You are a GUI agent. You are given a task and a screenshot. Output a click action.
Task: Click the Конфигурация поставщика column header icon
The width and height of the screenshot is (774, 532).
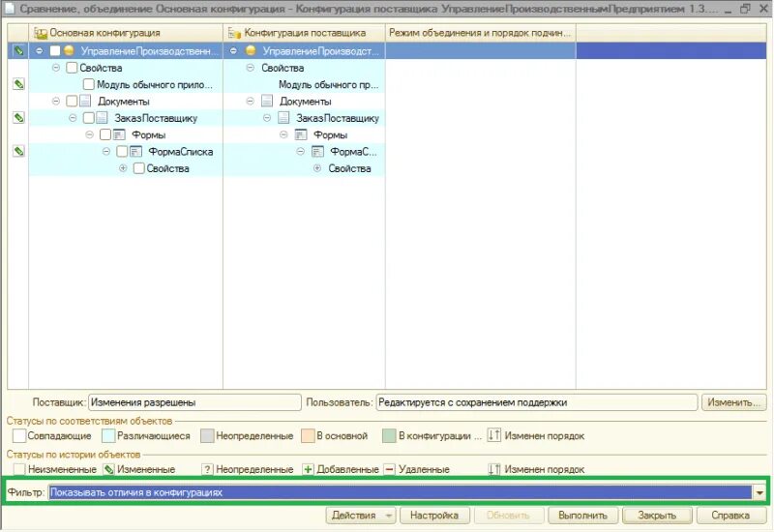click(x=234, y=33)
